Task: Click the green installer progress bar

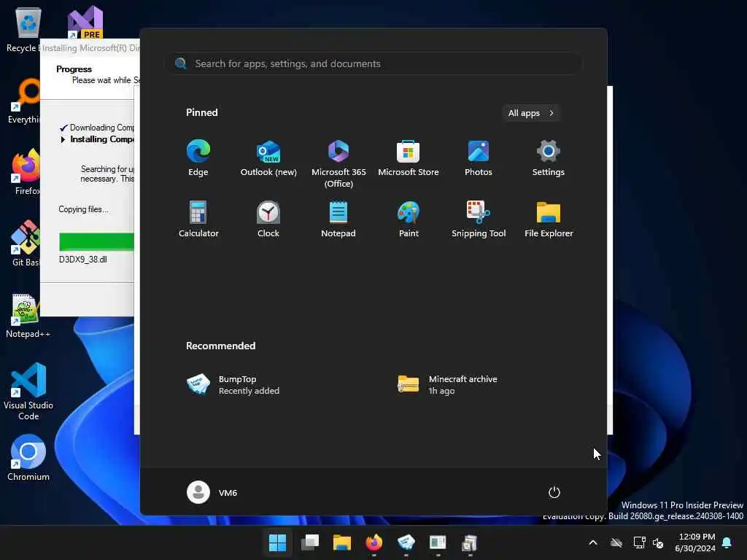Action: (96, 241)
